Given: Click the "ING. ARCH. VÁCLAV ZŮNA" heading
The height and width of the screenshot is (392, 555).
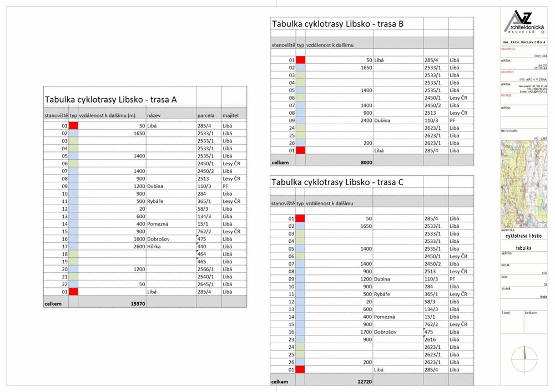Looking at the screenshot, I should (524, 43).
